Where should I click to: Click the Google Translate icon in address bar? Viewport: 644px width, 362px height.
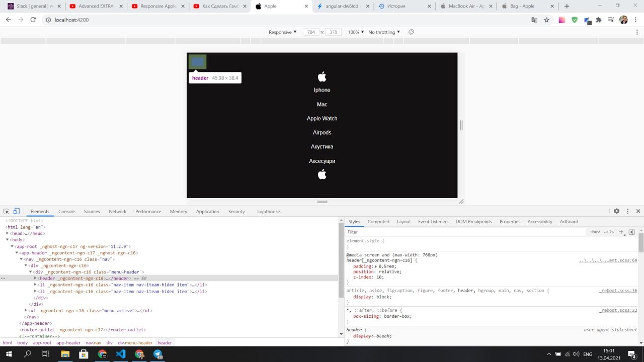click(x=534, y=20)
